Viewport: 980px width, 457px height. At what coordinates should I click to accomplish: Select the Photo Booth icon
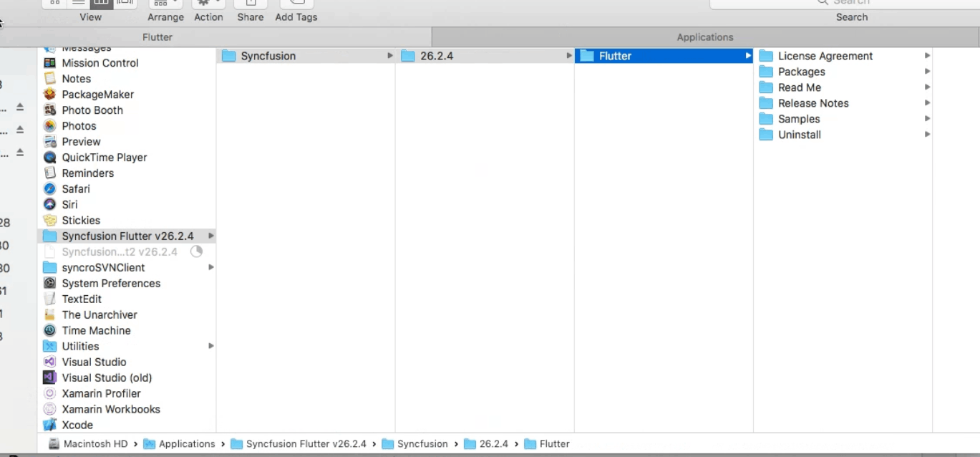coord(49,110)
